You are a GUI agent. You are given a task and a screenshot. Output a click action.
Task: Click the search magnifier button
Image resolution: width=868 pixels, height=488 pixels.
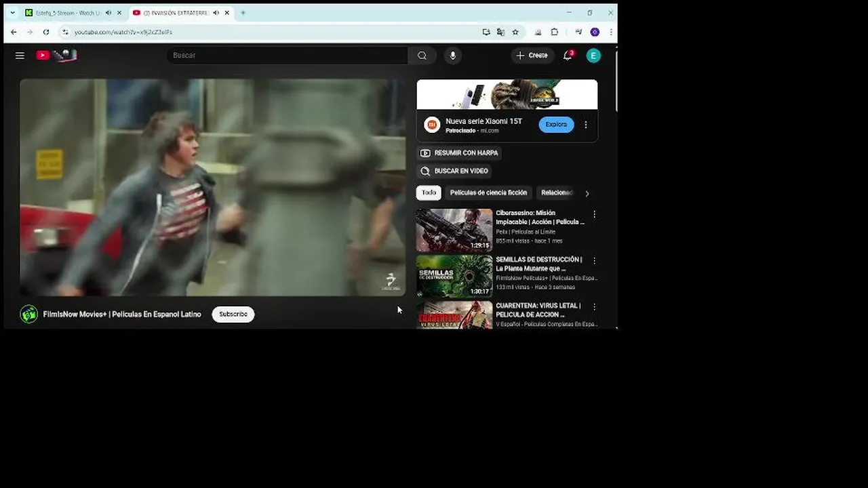422,56
